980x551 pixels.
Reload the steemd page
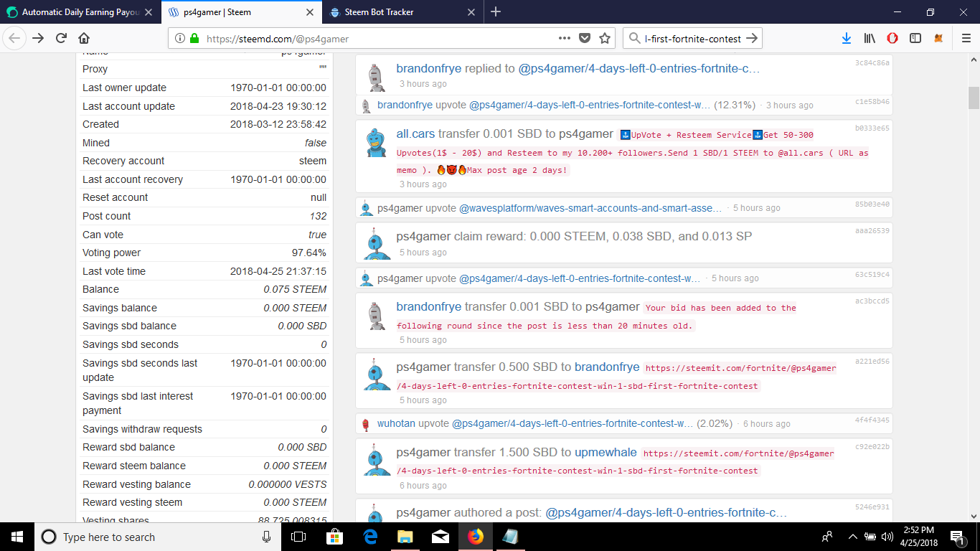point(61,38)
